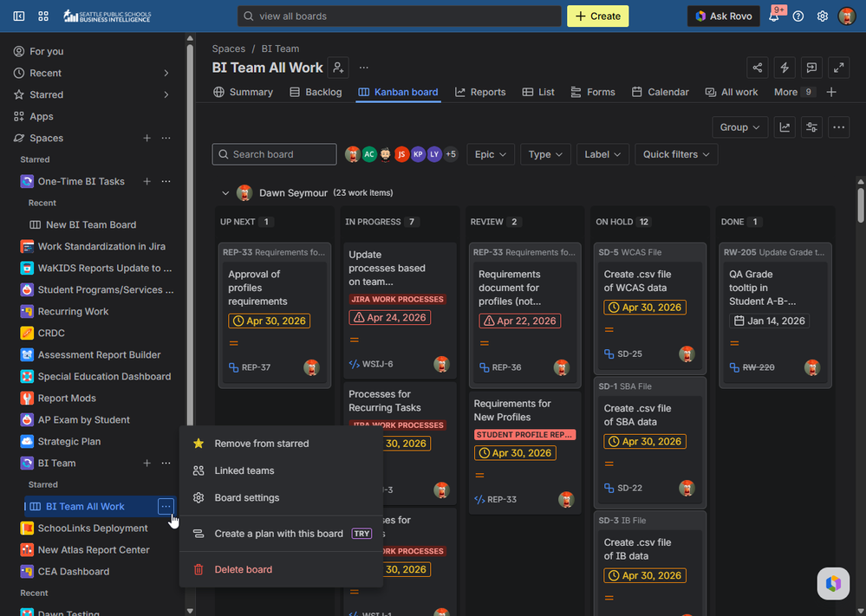This screenshot has height=616, width=866.
Task: Open the view settings sliders icon
Action: tap(811, 127)
